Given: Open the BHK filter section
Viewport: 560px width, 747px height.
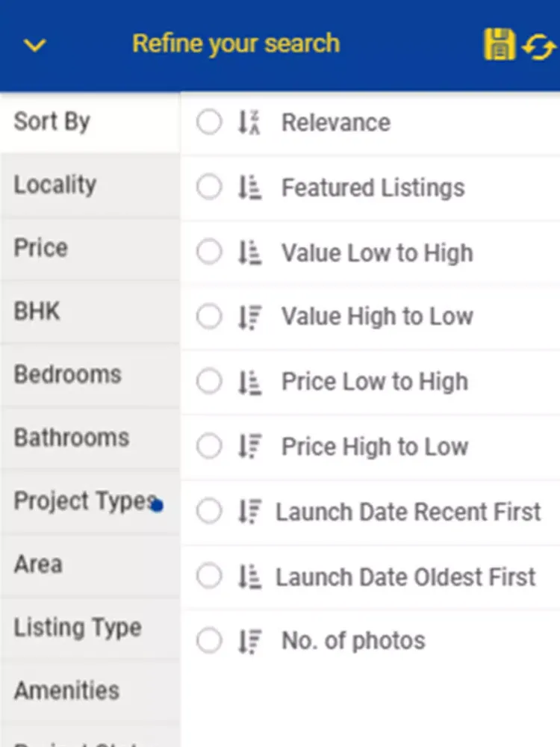Looking at the screenshot, I should point(90,311).
